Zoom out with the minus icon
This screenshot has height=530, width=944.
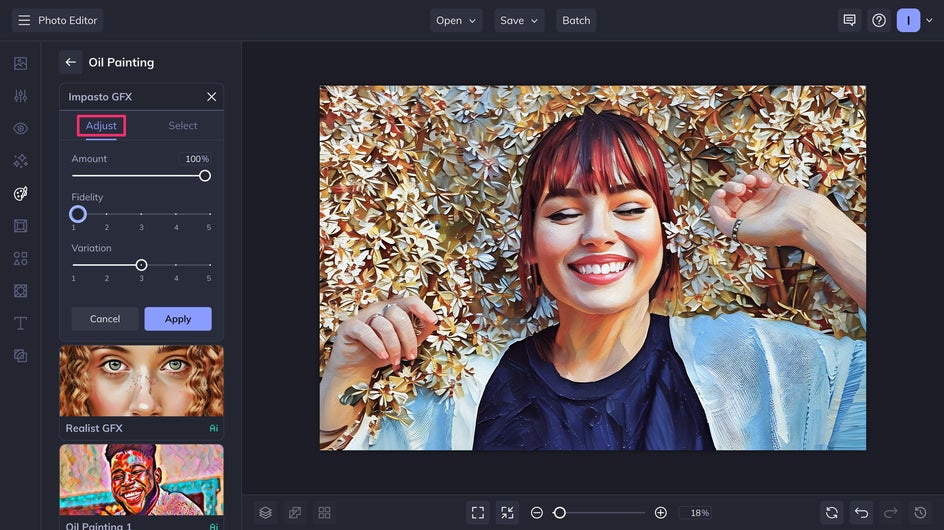point(536,513)
